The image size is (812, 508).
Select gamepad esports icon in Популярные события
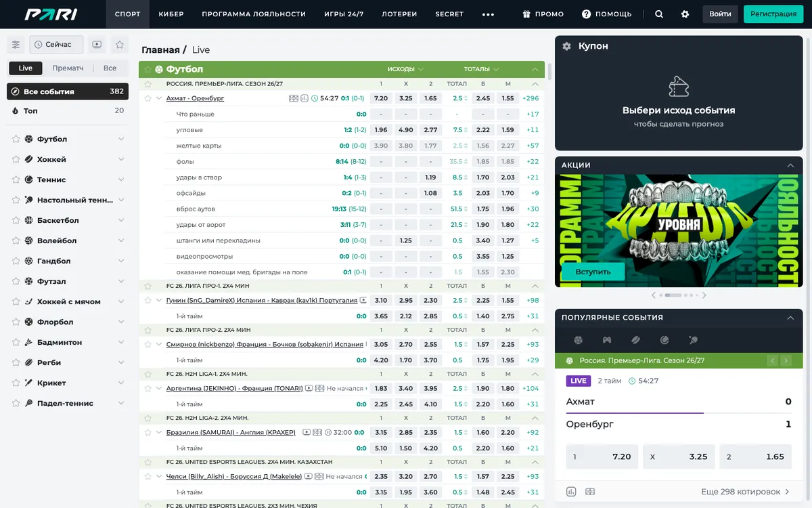[x=607, y=340]
